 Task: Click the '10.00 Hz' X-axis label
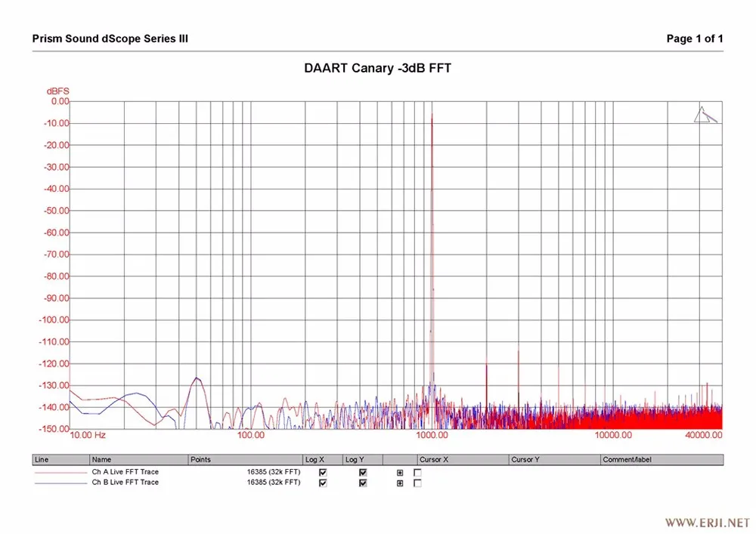[88, 435]
